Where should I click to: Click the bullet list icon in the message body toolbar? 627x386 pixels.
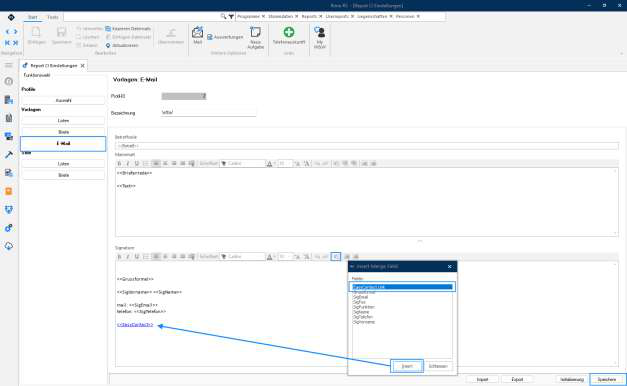(x=146, y=164)
